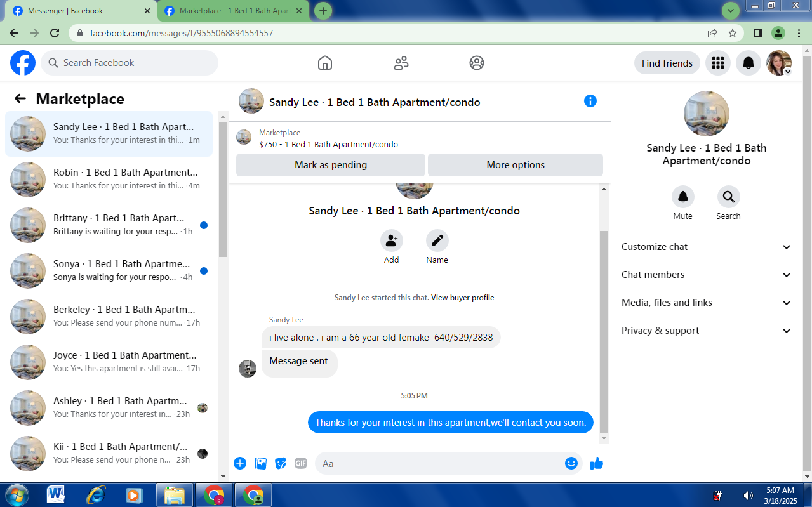Screen dimensions: 812x507
Task: Open Joyce conversation in list
Action: 109,362
